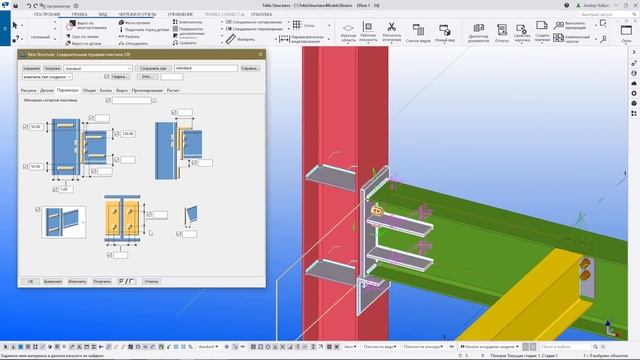The height and width of the screenshot is (360, 640).
Task: Switch to the ЧЕРТЕЖИ И ОТЧЕТЫ ribbon tab
Action: [x=137, y=14]
